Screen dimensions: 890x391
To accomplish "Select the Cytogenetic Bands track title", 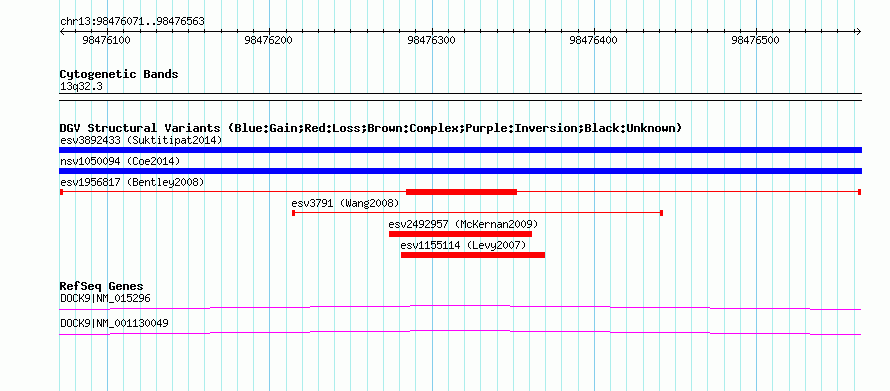I will pyautogui.click(x=119, y=74).
